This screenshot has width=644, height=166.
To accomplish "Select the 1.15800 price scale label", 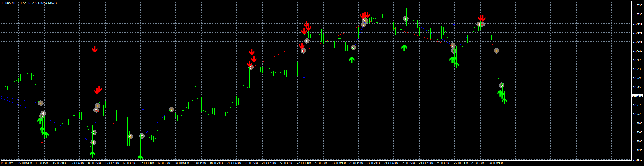I will [x=638, y=141].
